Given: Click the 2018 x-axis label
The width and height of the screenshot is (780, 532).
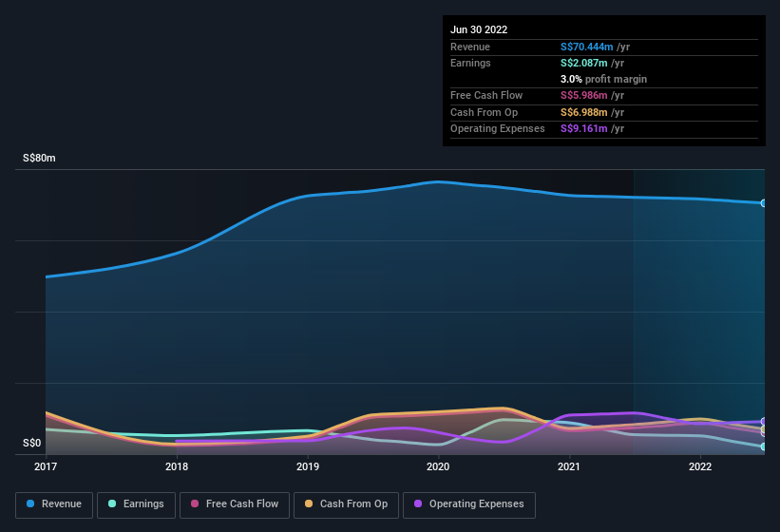Looking at the screenshot, I should 177,466.
